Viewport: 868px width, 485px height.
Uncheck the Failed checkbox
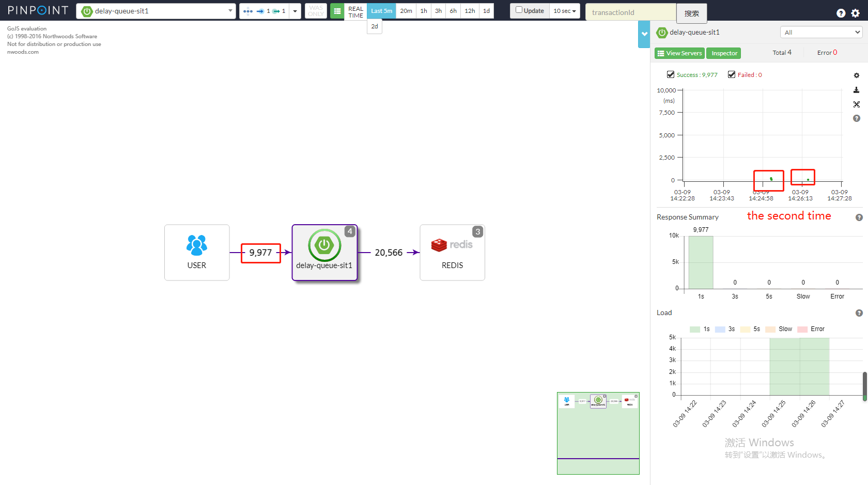click(x=732, y=74)
